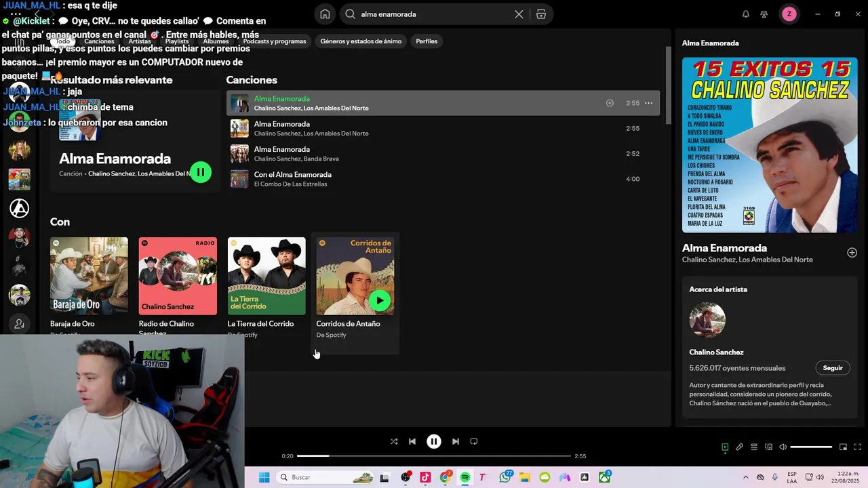The width and height of the screenshot is (868, 488).
Task: Select the Perfiles filter chip
Action: pyautogui.click(x=427, y=41)
